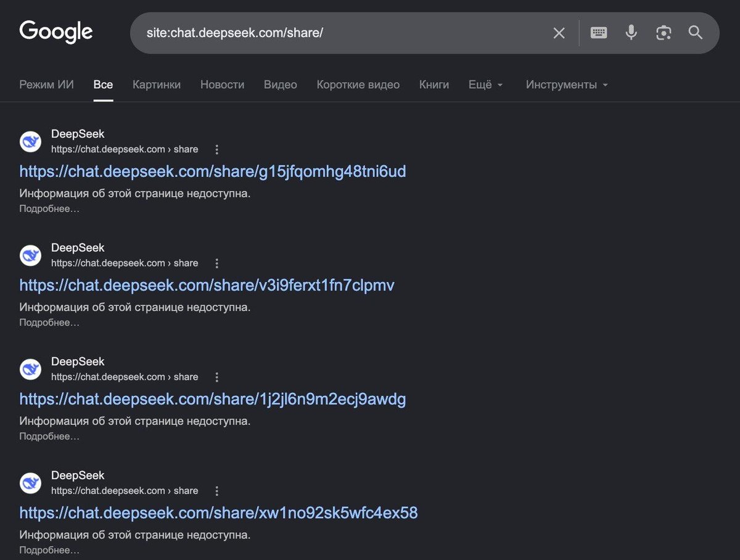Image resolution: width=740 pixels, height=560 pixels.
Task: Click DeepSeek favicon of xw1no92sk5wfc4ex58 result
Action: pyautogui.click(x=30, y=484)
